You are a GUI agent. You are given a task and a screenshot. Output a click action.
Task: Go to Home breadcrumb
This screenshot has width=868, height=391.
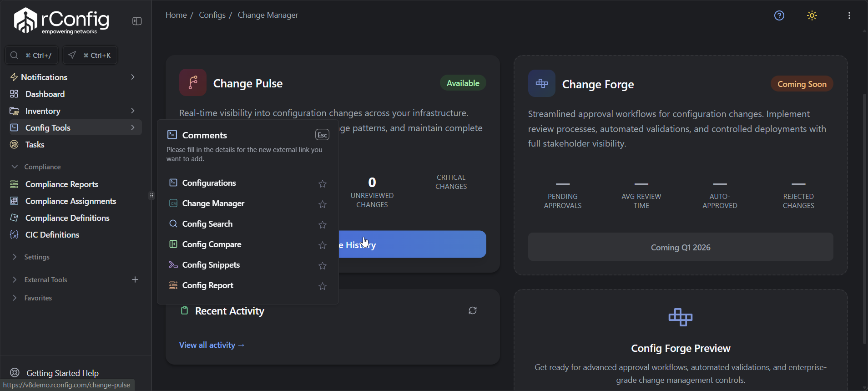pos(176,15)
